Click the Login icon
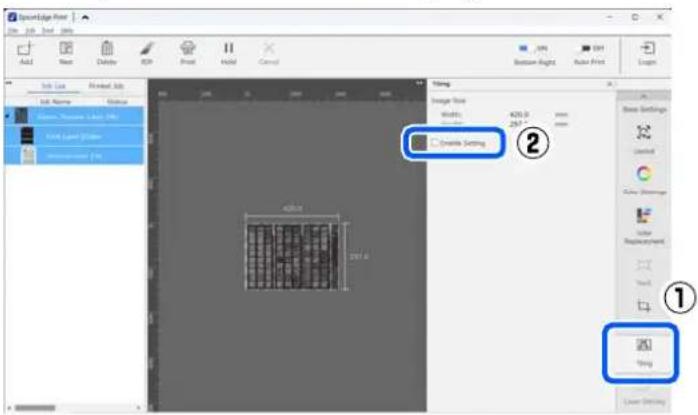Screen dimensions: 698x415 tap(647, 48)
